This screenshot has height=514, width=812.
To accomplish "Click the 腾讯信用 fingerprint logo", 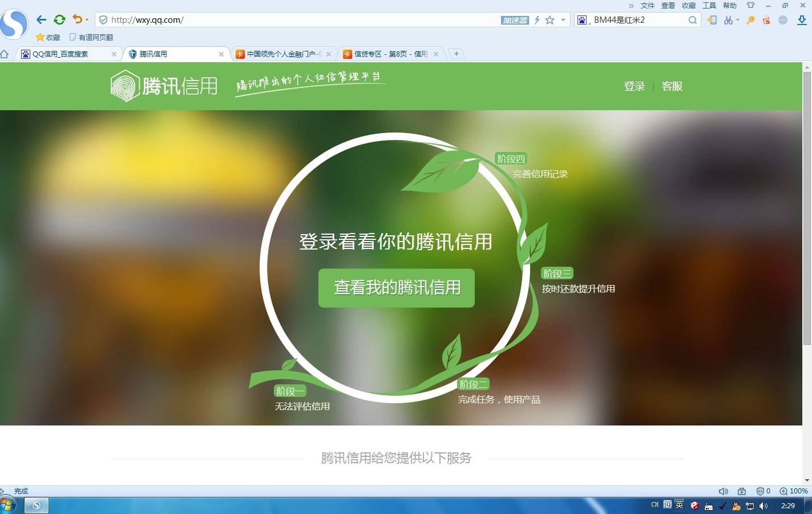I will (164, 86).
